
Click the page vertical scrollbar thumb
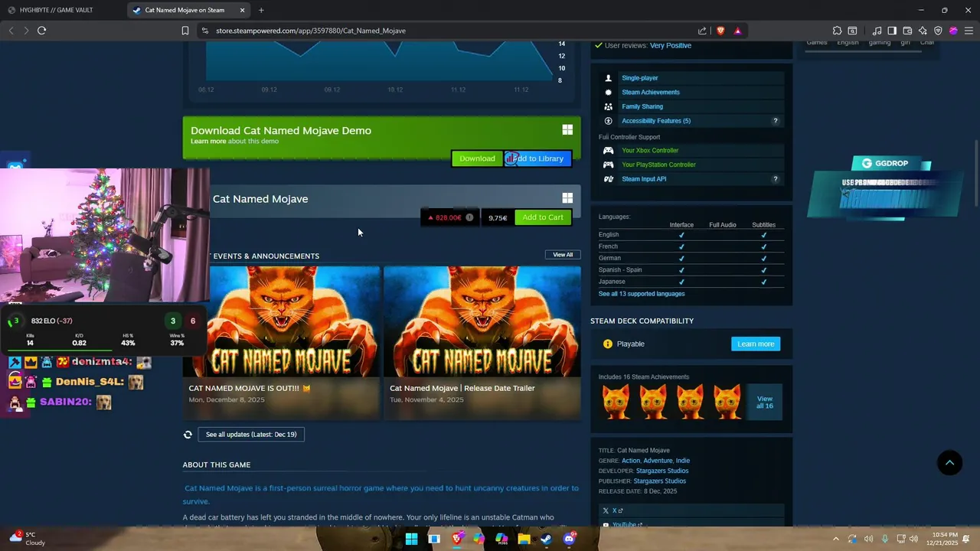[975, 173]
